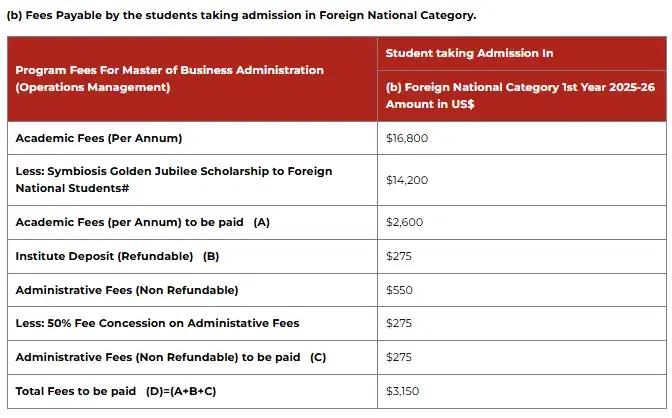Click the $275 Institute Deposit amount
The image size is (672, 418).
pyautogui.click(x=398, y=256)
